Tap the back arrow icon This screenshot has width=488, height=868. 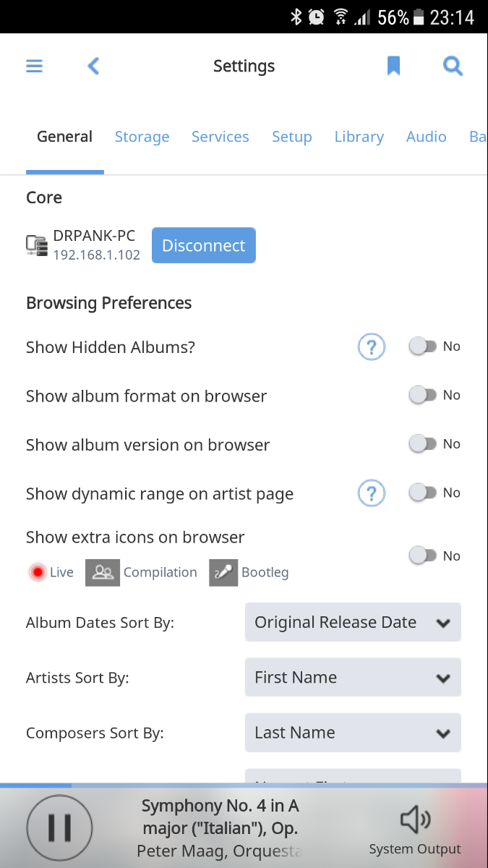[93, 67]
